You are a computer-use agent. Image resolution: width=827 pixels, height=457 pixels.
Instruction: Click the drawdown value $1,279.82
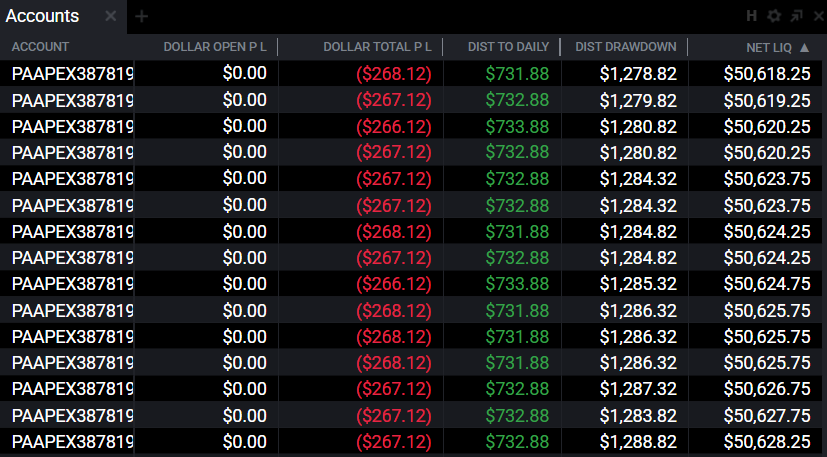(638, 100)
